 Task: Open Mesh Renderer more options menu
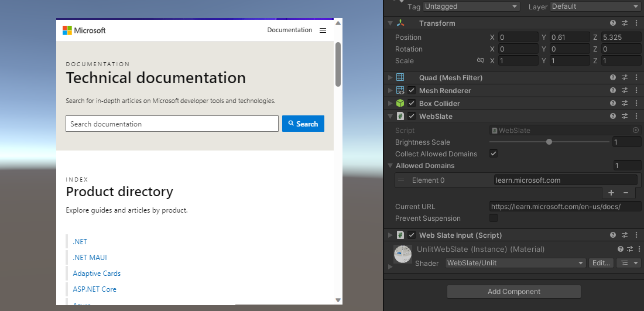tap(636, 90)
